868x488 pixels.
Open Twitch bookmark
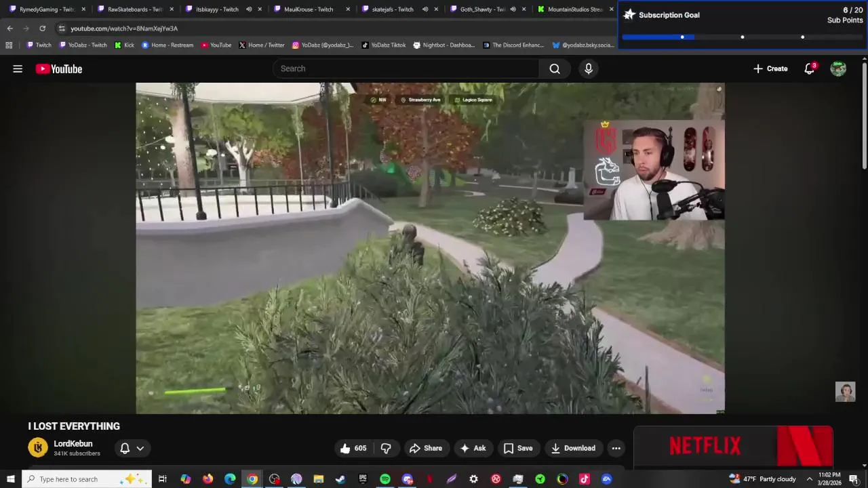click(x=39, y=45)
